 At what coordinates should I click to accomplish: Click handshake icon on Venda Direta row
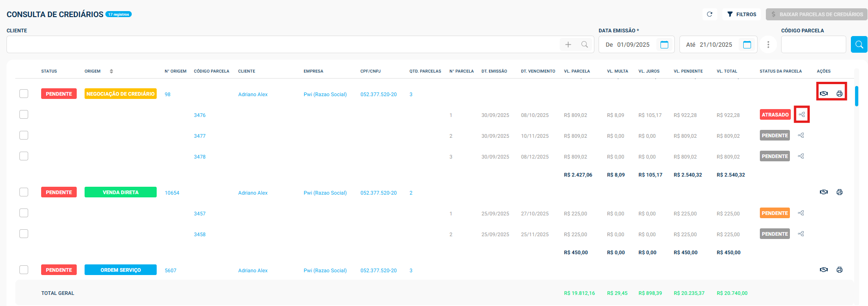coord(824,192)
